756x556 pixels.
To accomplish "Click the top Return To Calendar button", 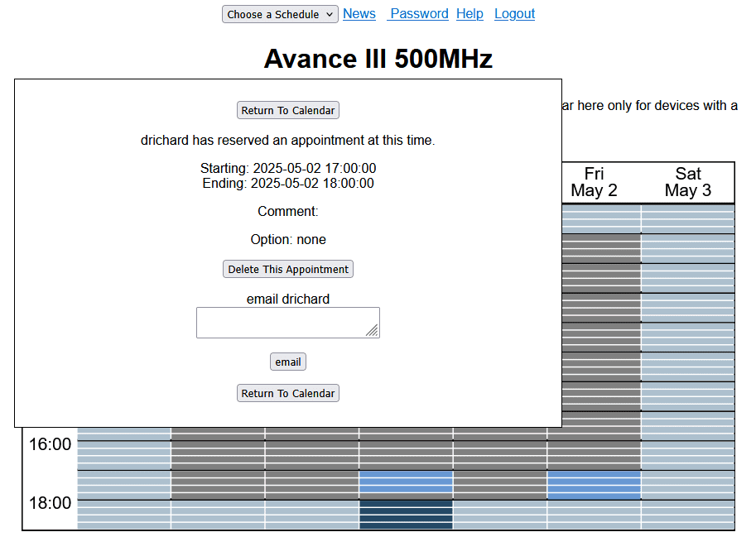I will click(287, 109).
